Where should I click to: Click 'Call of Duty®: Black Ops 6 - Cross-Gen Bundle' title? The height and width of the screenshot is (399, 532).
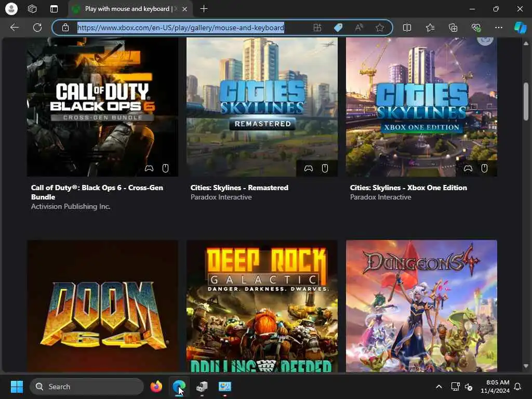97,192
